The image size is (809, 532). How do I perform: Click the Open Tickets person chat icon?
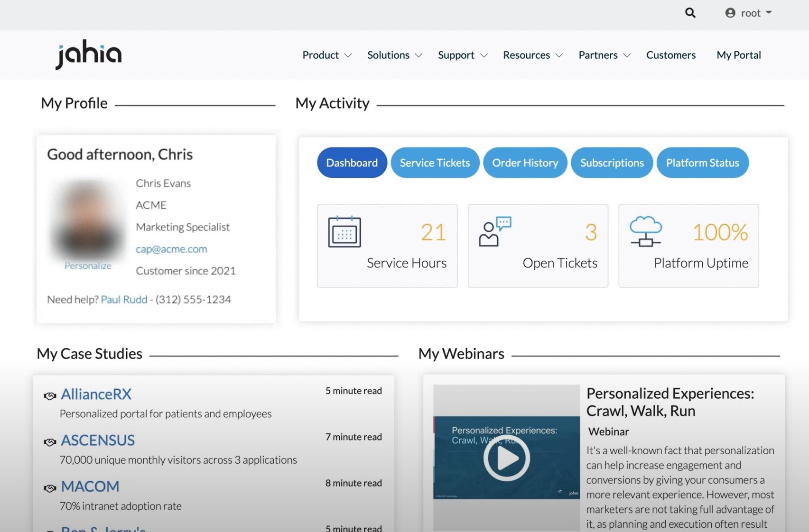[x=494, y=231]
